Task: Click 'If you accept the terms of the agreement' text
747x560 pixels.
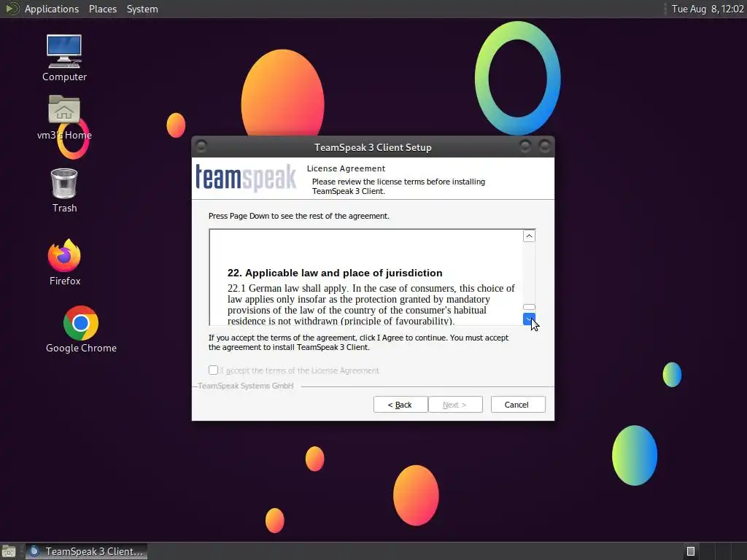Action: pos(358,343)
